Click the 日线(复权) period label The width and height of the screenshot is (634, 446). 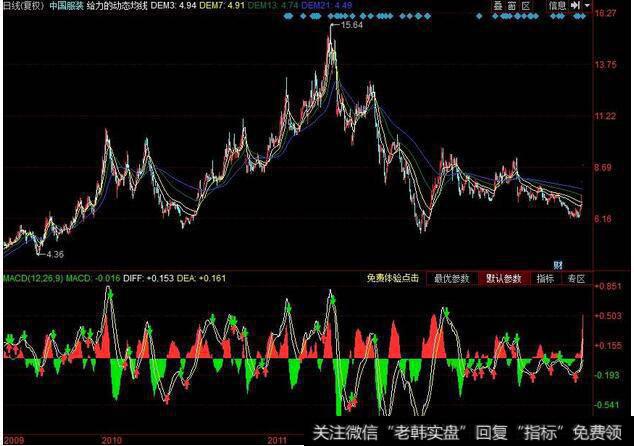click(x=22, y=6)
